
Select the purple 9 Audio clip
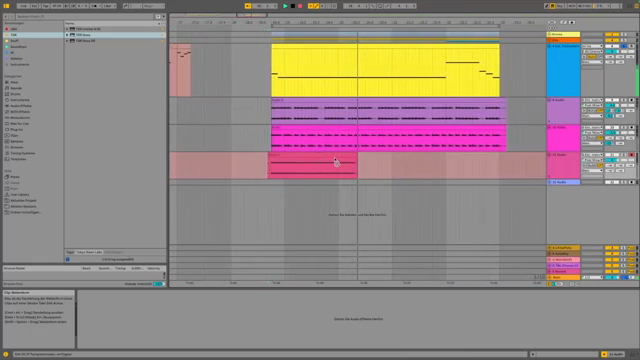coord(389,111)
